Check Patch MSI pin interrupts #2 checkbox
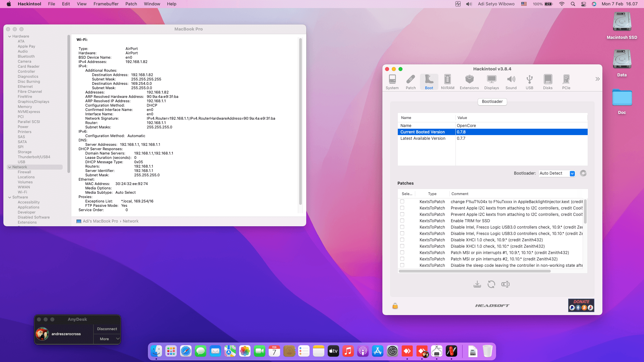This screenshot has height=362, width=644. click(402, 259)
